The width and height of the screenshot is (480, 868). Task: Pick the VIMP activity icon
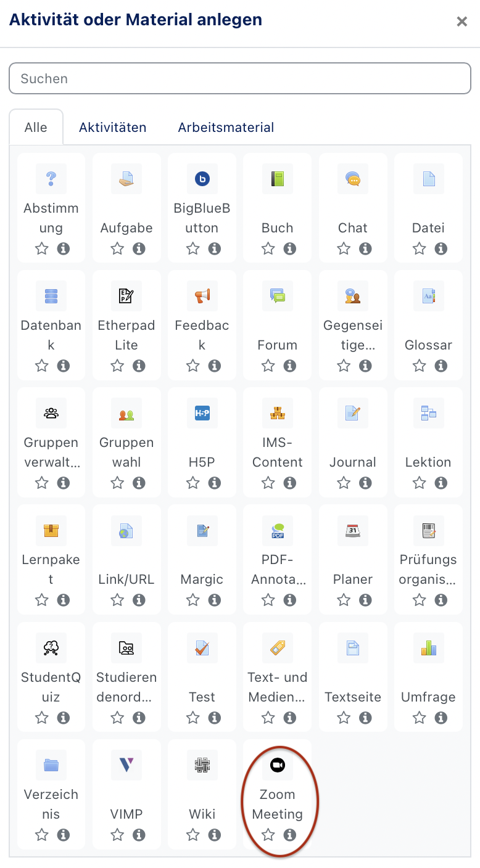click(x=126, y=765)
